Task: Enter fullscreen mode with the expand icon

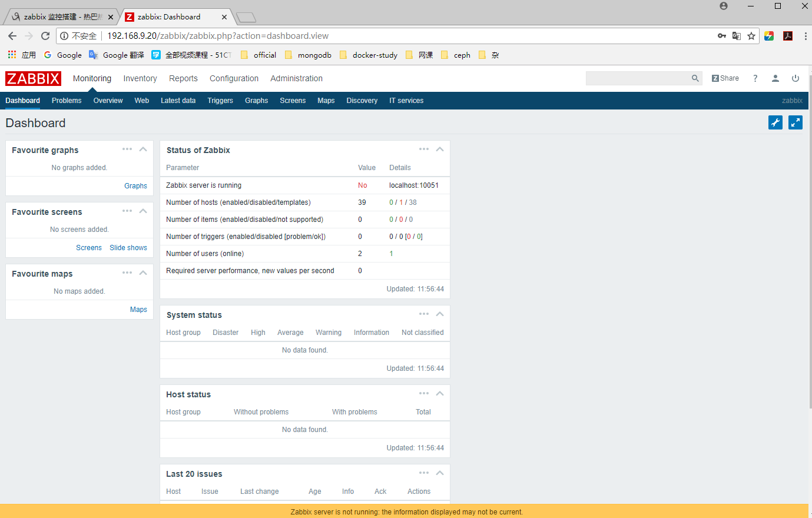Action: click(796, 122)
